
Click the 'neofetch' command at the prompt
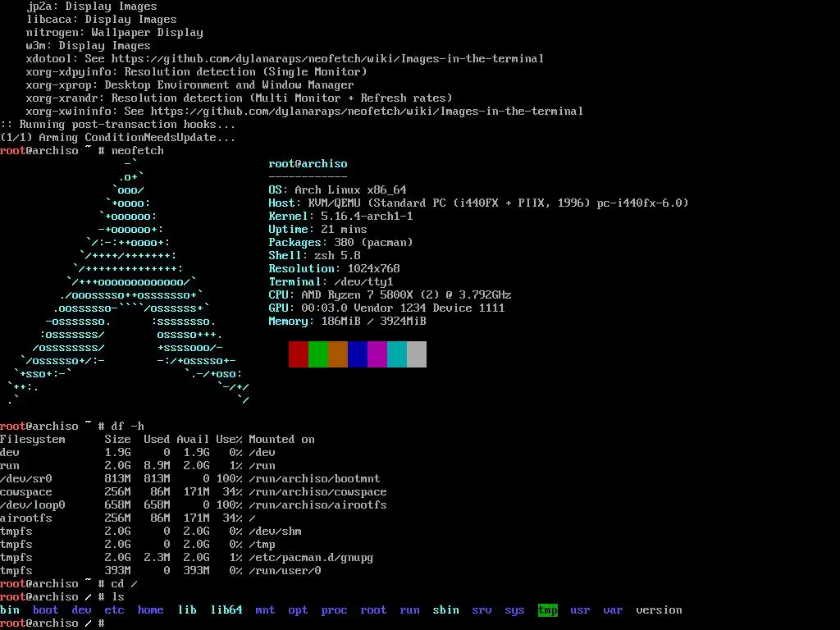coord(138,151)
